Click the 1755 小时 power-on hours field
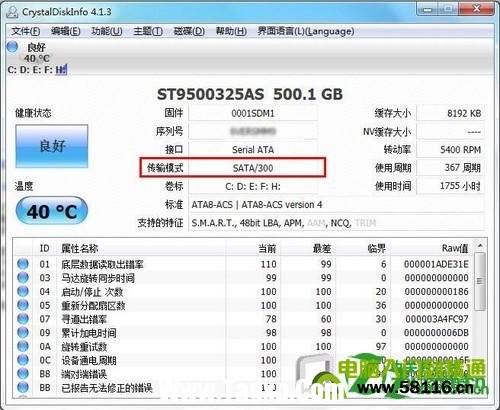Viewport: 500px width, 410px height. click(x=451, y=186)
